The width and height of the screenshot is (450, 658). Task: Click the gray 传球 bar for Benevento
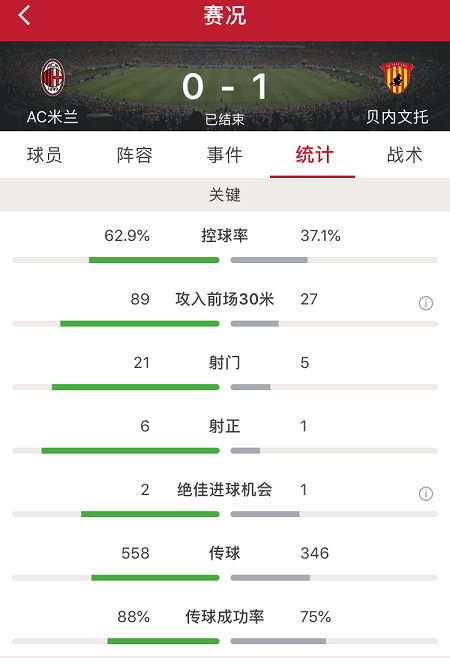[x=270, y=578]
